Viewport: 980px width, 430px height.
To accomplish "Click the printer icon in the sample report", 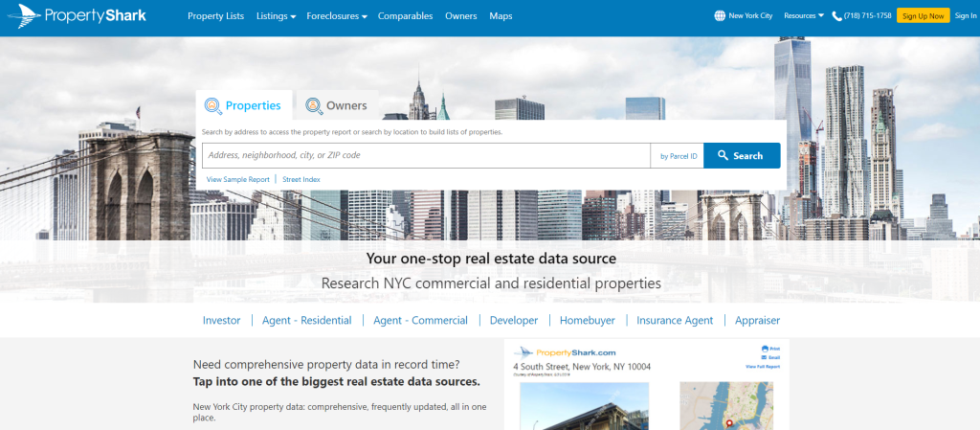I will click(765, 348).
